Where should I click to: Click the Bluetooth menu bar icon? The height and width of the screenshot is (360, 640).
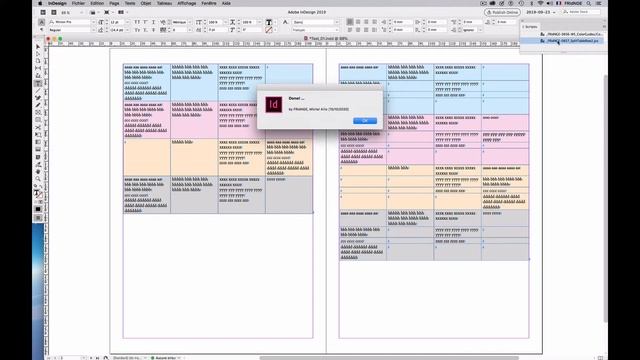(x=531, y=3)
